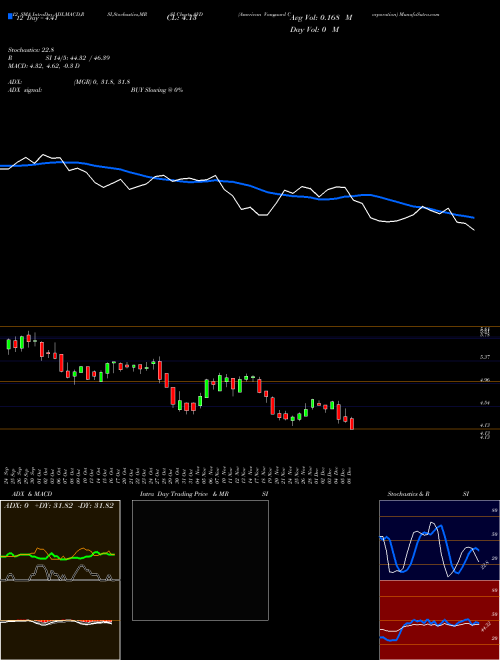Click the 5.37 price axis label
Image resolution: width=500 pixels, height=660 pixels.
coord(484,357)
